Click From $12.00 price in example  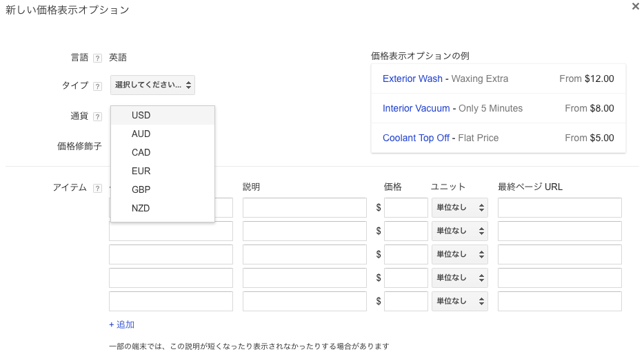[587, 79]
